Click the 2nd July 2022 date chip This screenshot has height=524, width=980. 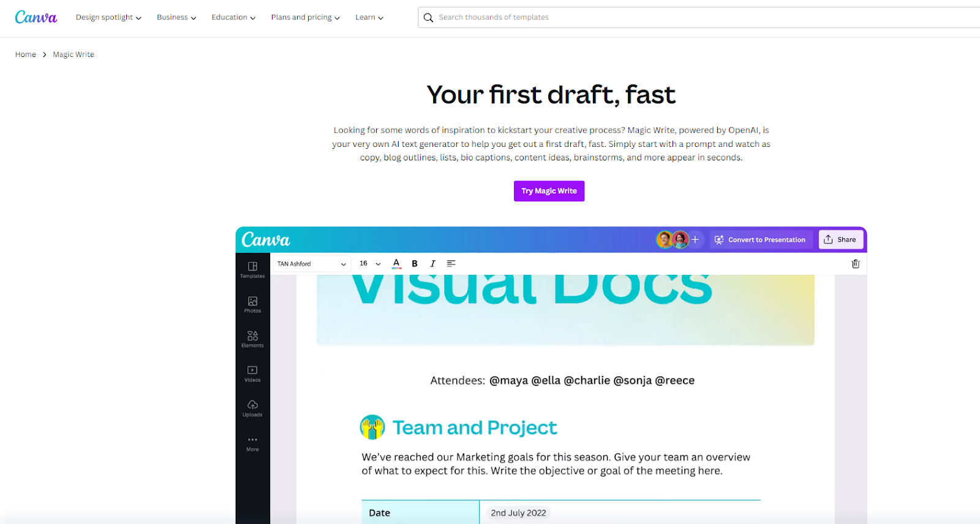pos(518,513)
